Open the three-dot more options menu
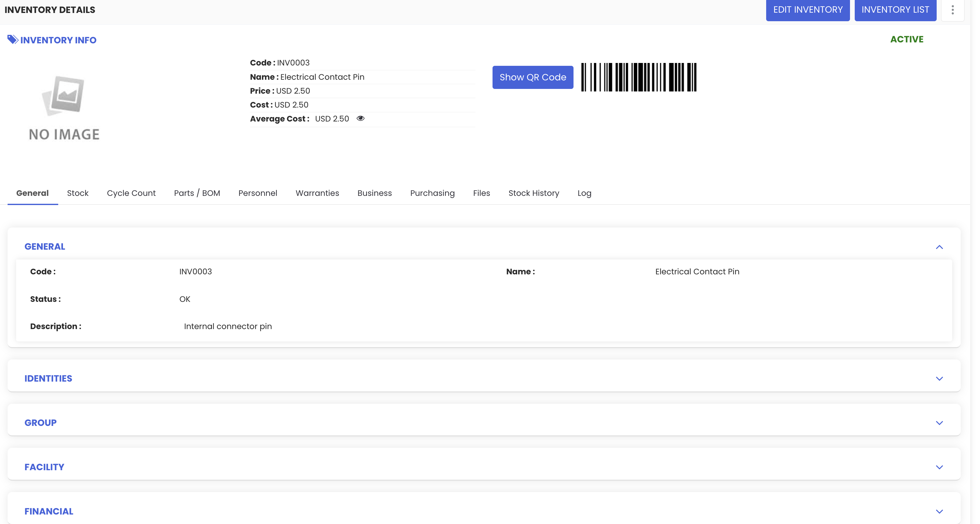The height and width of the screenshot is (524, 980). pyautogui.click(x=952, y=10)
